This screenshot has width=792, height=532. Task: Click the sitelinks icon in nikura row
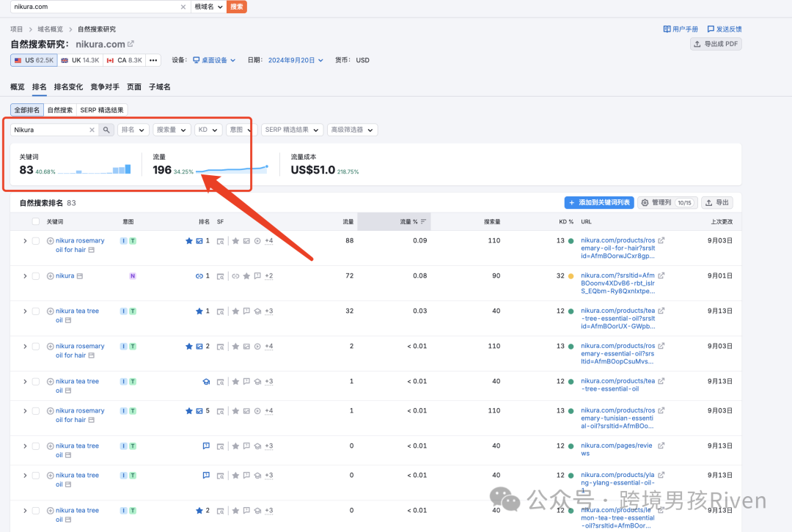click(x=199, y=276)
